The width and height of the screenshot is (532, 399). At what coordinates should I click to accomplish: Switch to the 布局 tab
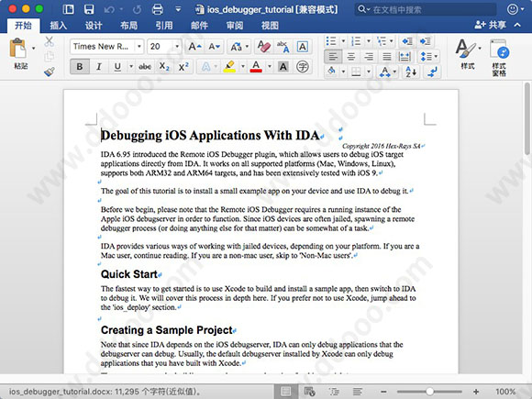click(129, 26)
